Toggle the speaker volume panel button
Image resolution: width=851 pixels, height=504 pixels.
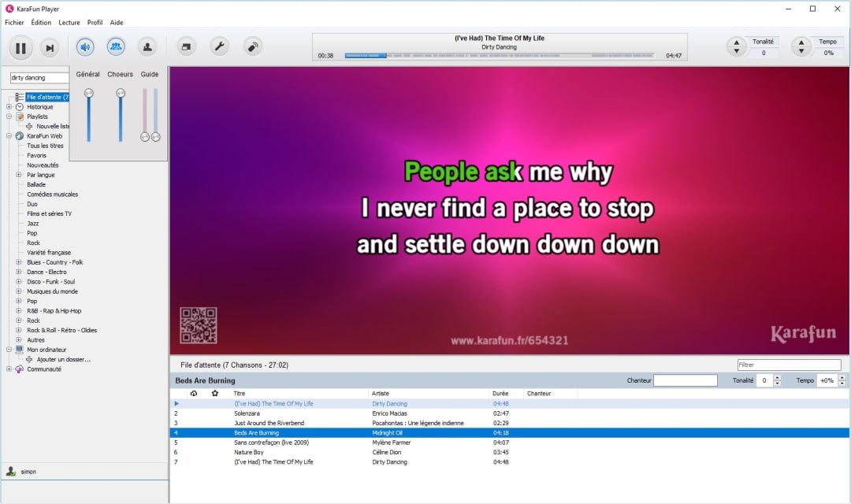[x=85, y=46]
